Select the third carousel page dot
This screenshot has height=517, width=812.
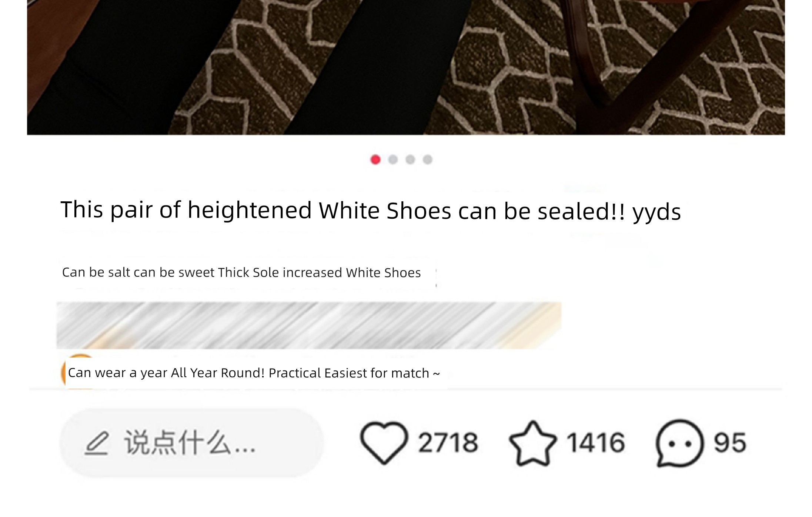pyautogui.click(x=410, y=160)
